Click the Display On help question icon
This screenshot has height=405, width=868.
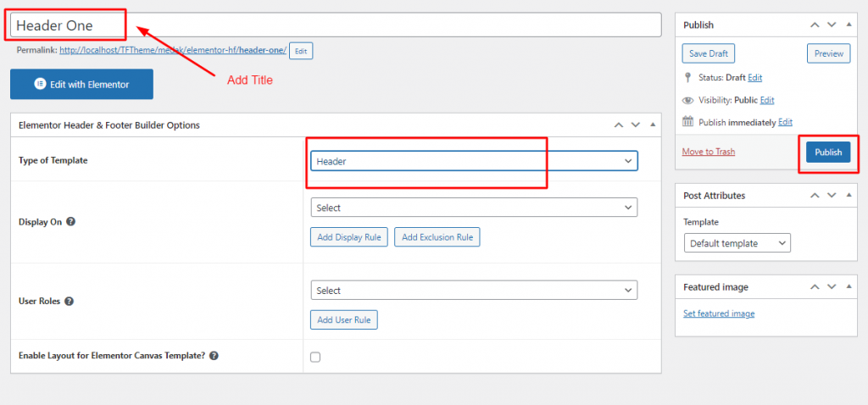pos(70,222)
